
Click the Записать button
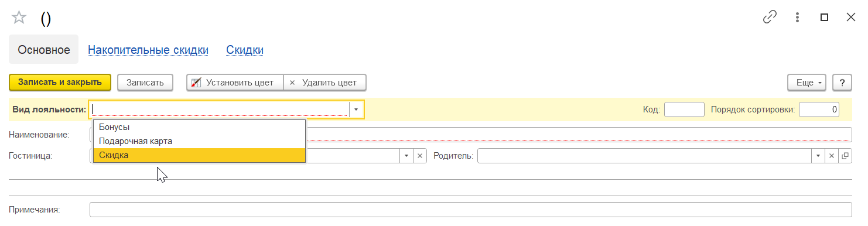pyautogui.click(x=145, y=83)
